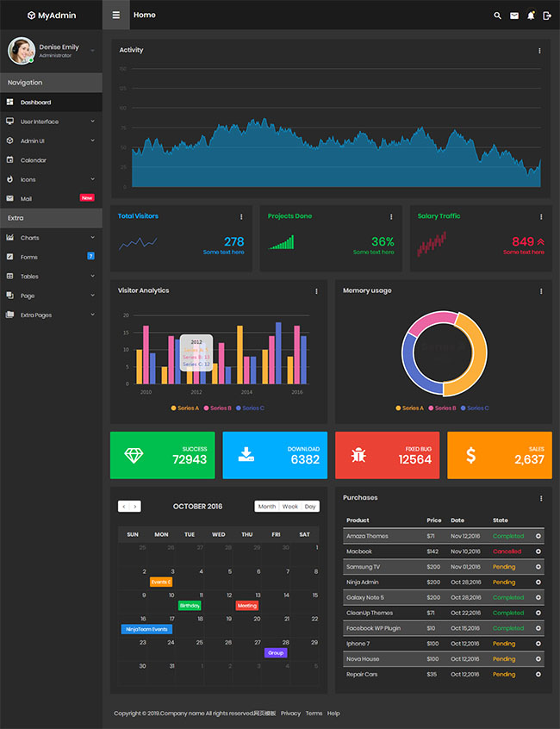560x729 pixels.
Task: Open search using the magnifier icon
Action: click(x=497, y=16)
